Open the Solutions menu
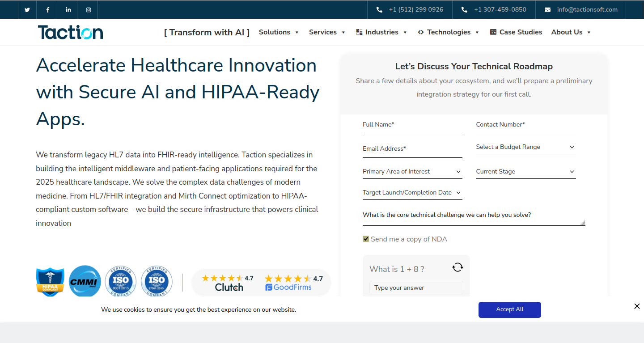This screenshot has height=343, width=644. click(279, 32)
